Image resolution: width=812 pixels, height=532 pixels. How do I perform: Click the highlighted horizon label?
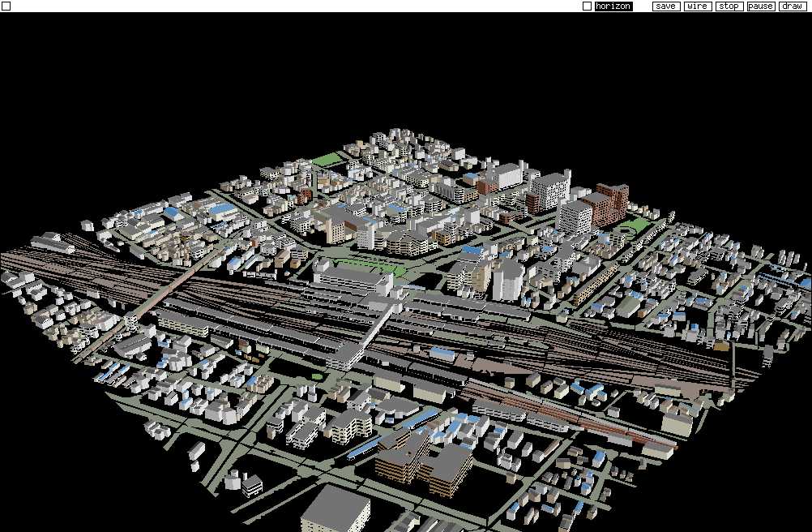tap(613, 6)
